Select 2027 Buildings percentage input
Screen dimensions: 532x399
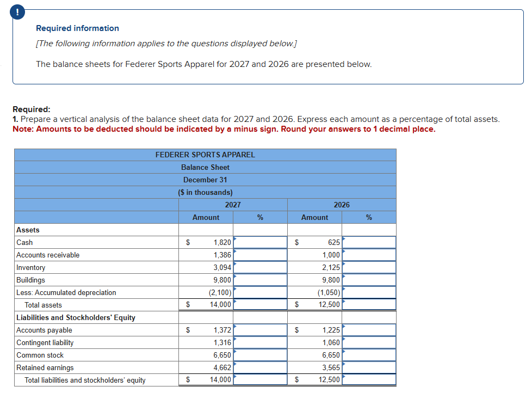[x=260, y=280]
